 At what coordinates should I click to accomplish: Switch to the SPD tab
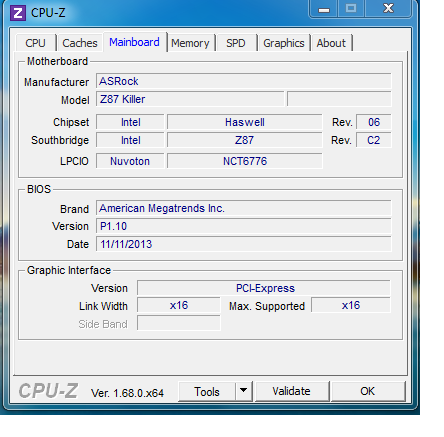236,43
